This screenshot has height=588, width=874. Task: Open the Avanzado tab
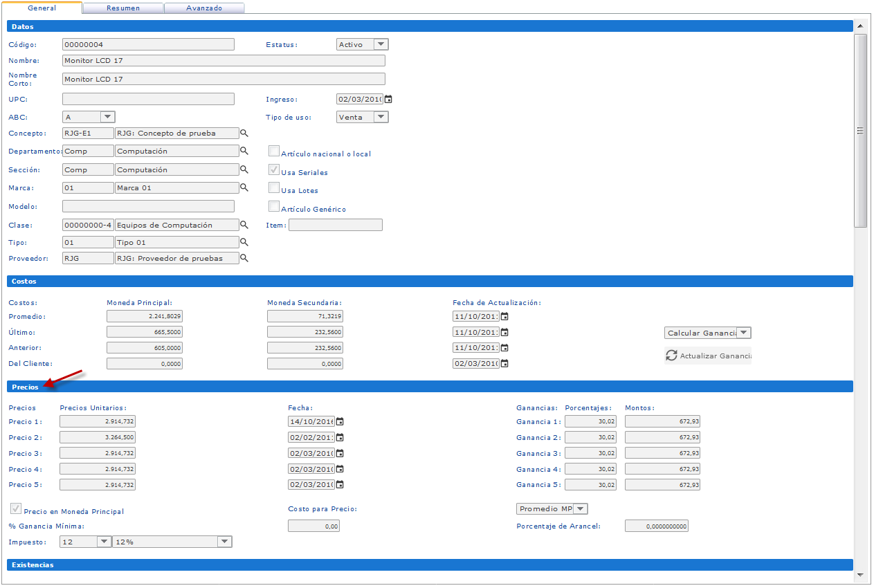(204, 8)
